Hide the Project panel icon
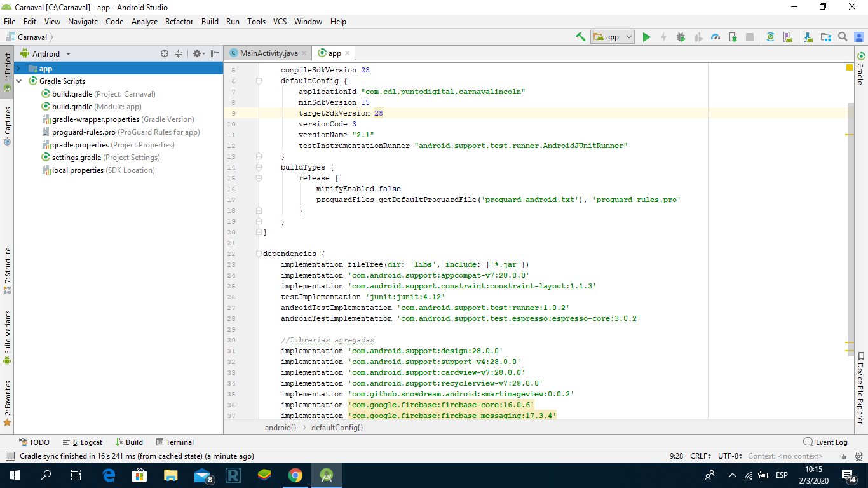 pyautogui.click(x=215, y=54)
